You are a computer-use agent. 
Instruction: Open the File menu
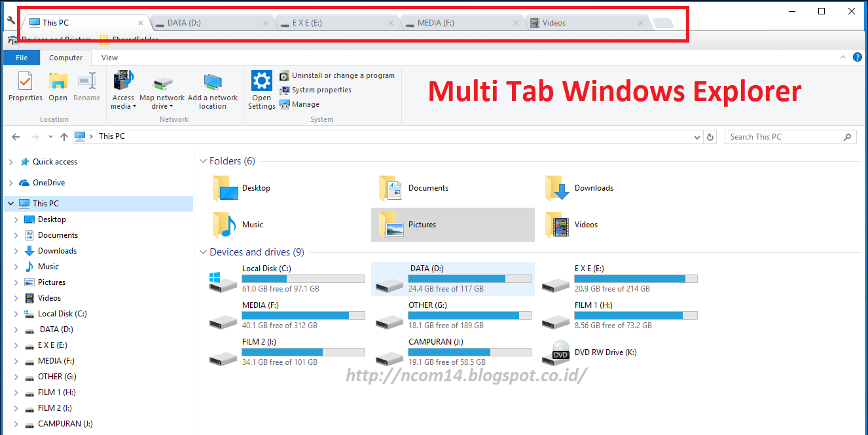22,57
